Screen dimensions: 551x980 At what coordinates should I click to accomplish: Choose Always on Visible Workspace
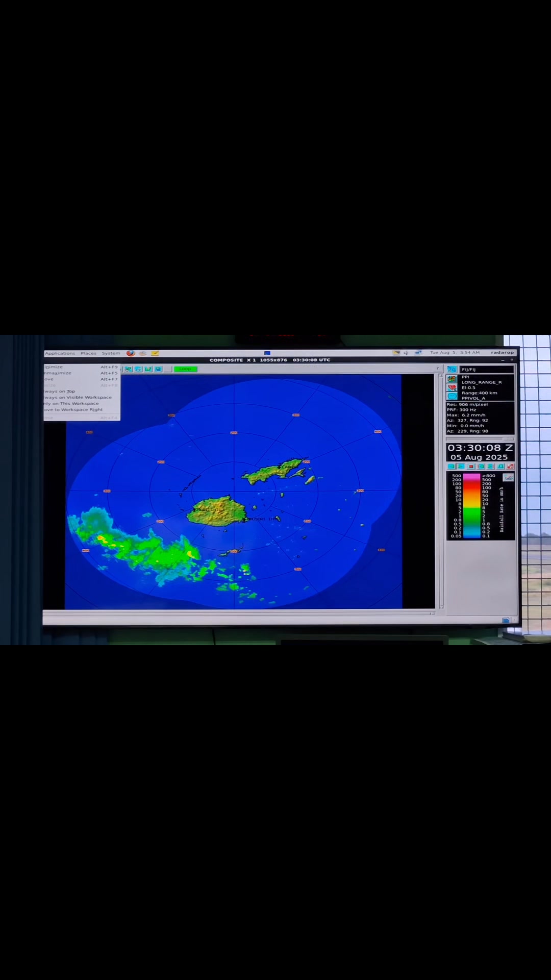pos(82,398)
